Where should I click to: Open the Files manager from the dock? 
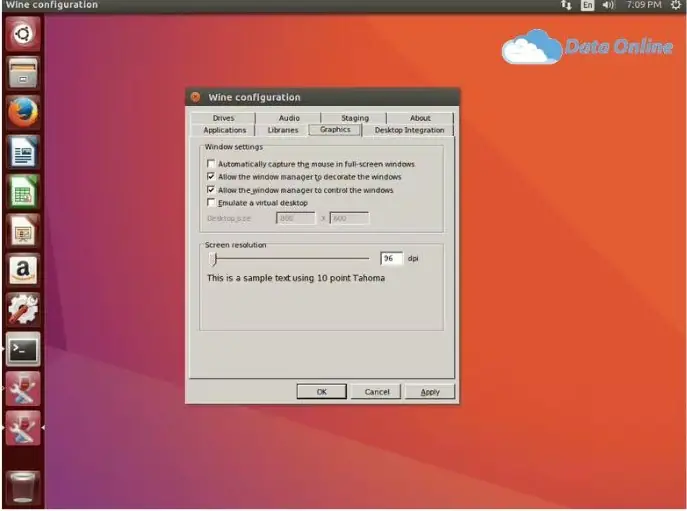pyautogui.click(x=23, y=73)
